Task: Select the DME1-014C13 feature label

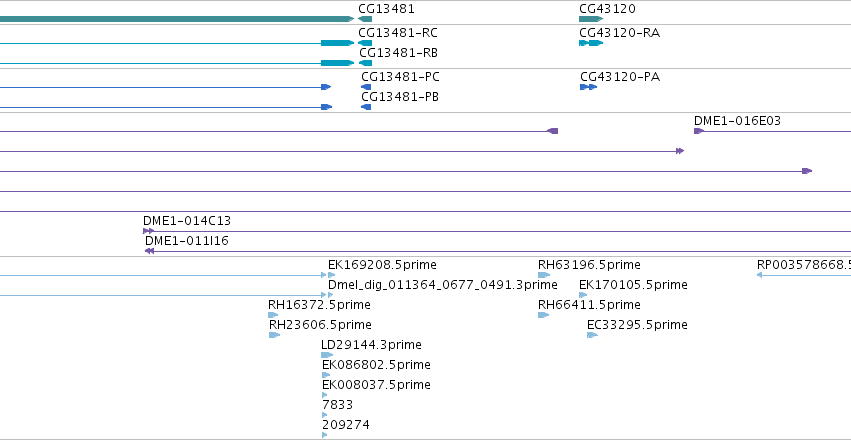Action: coord(187,221)
